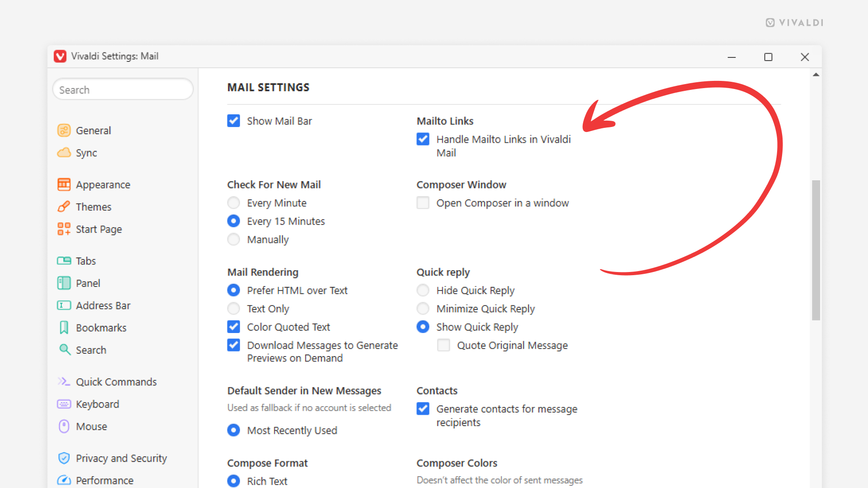
Task: Enable Open Composer in a window
Action: [x=423, y=202]
